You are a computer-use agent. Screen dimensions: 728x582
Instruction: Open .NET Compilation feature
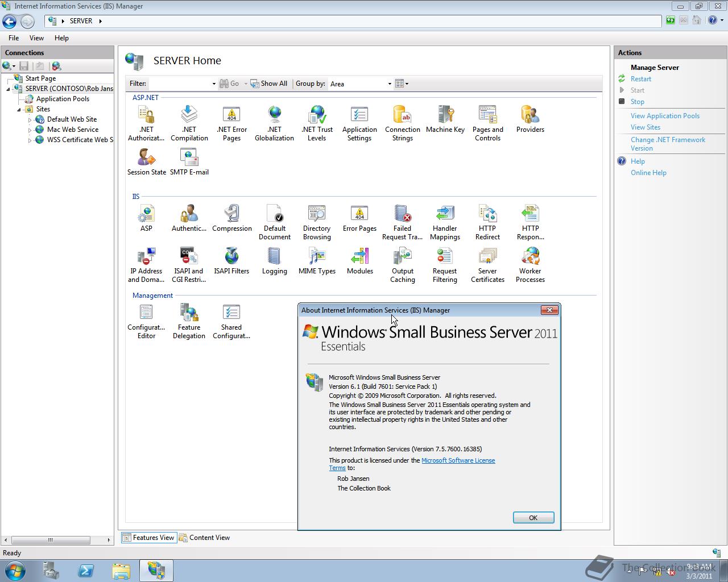pos(189,123)
